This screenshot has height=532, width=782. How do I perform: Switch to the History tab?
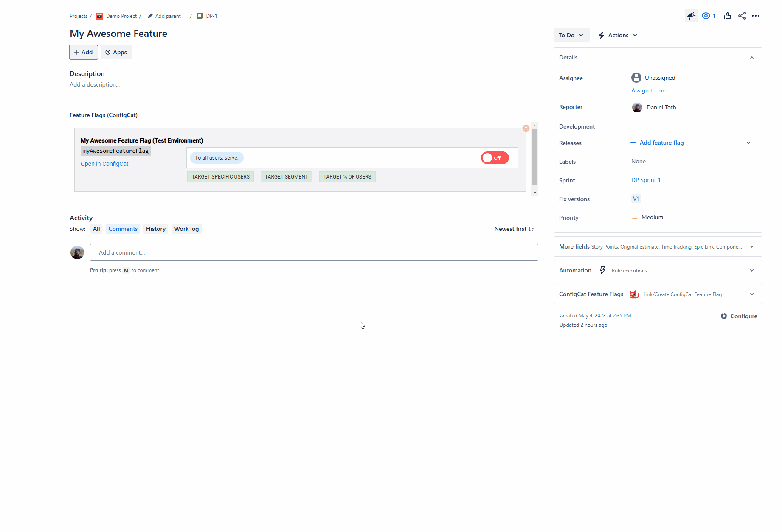coord(155,229)
